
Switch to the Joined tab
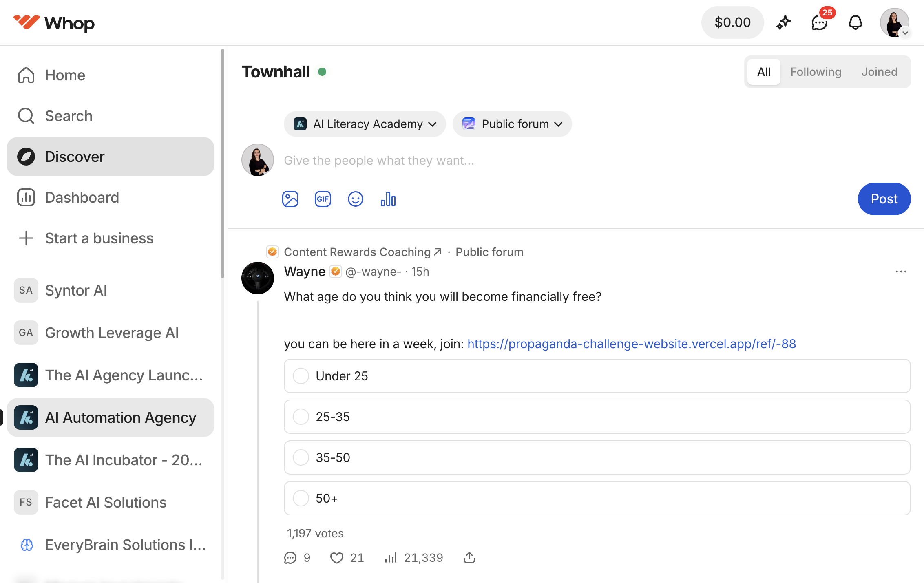pyautogui.click(x=879, y=72)
